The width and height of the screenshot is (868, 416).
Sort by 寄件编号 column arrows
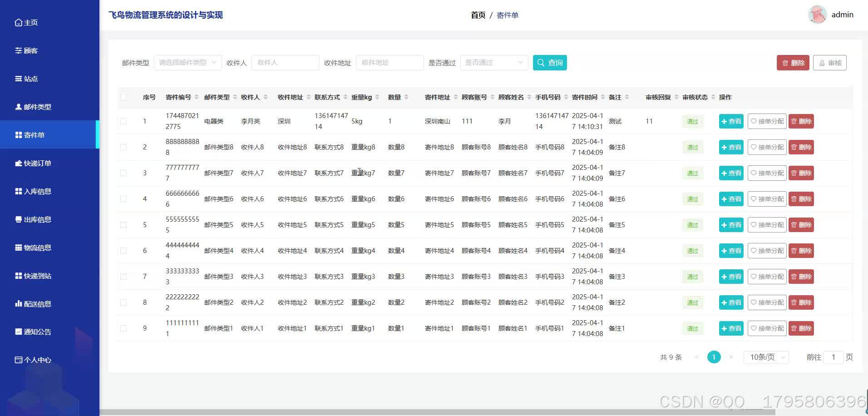tap(196, 97)
